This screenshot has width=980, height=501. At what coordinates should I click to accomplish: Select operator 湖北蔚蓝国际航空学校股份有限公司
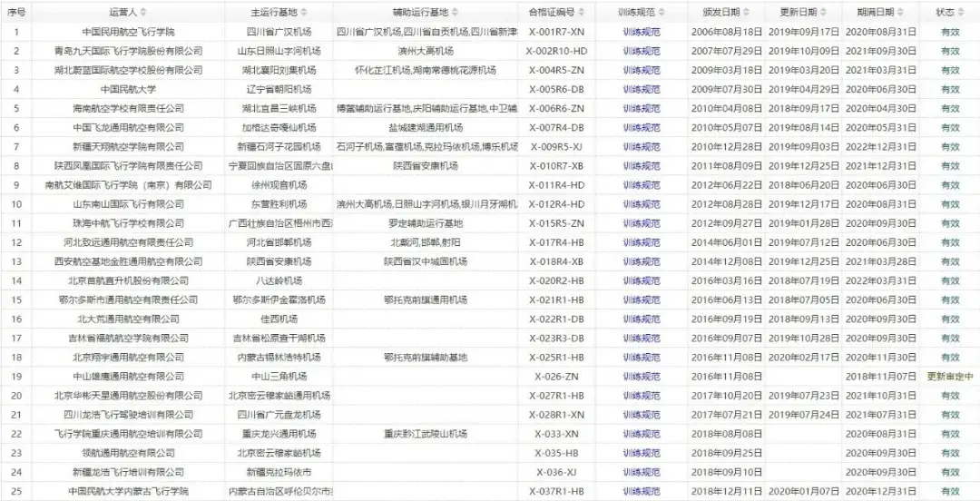[128, 70]
